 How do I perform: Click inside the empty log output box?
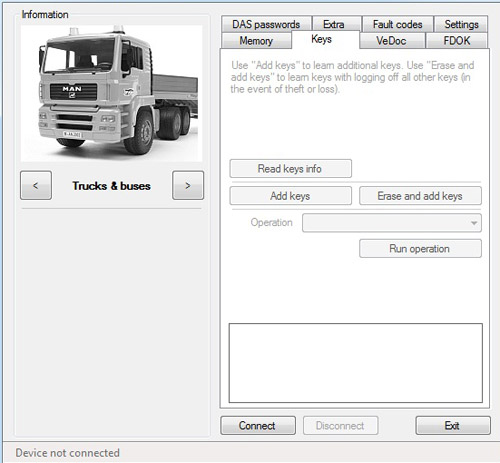pyautogui.click(x=356, y=363)
